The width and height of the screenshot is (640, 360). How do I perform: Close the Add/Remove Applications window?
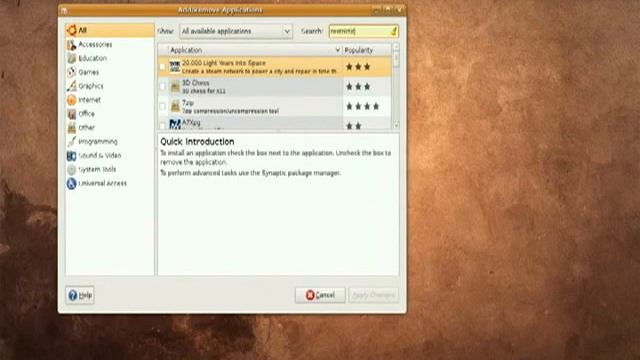[x=399, y=10]
